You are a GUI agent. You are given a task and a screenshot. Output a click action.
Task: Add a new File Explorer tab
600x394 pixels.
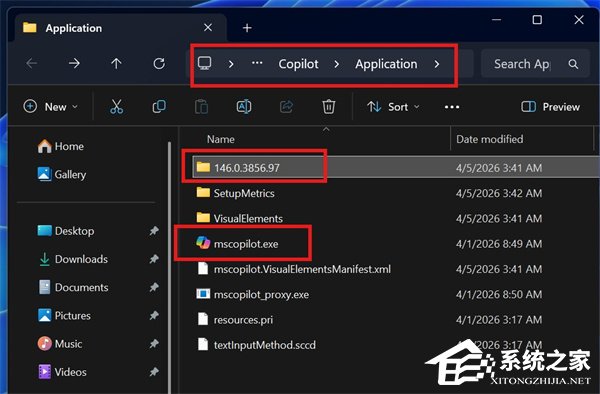247,28
